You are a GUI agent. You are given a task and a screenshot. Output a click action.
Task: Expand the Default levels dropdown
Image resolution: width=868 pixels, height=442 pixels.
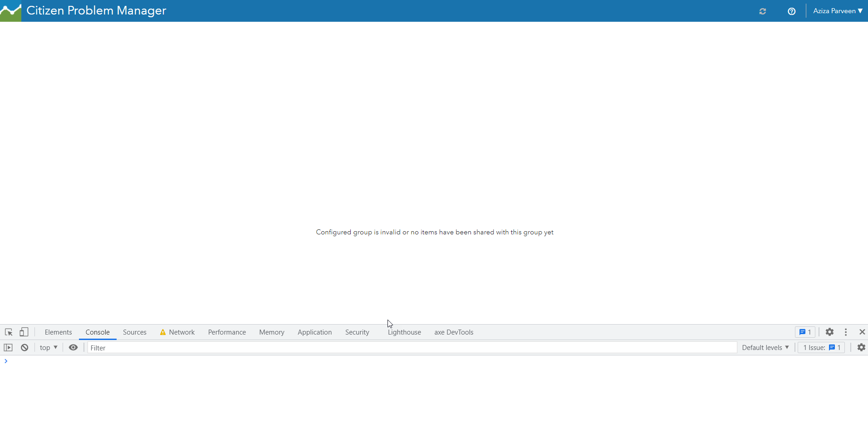pyautogui.click(x=765, y=347)
